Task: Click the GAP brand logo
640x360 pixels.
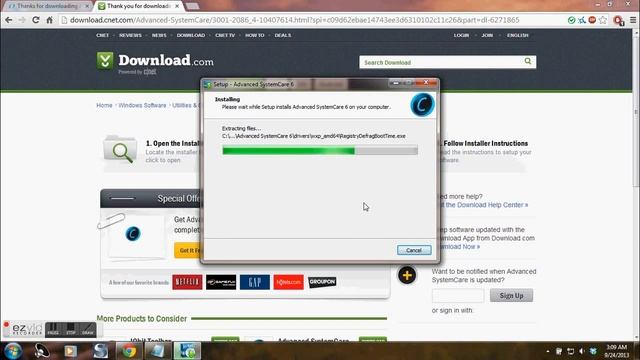Action: click(255, 282)
